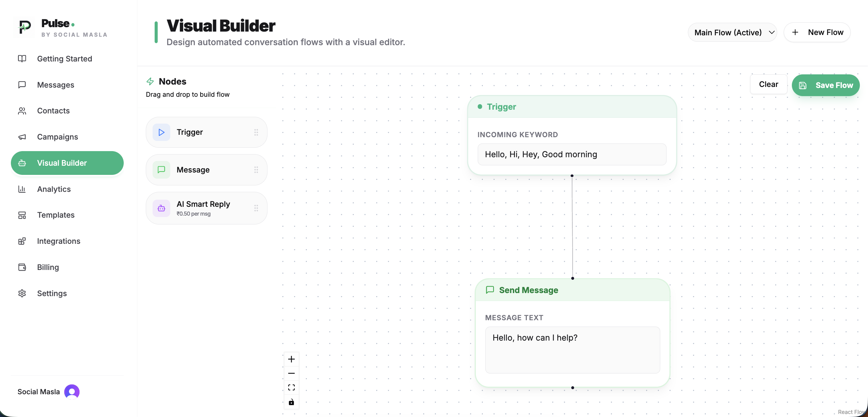The width and height of the screenshot is (868, 417).
Task: Open the Main Flow (Active) dropdown
Action: point(732,32)
